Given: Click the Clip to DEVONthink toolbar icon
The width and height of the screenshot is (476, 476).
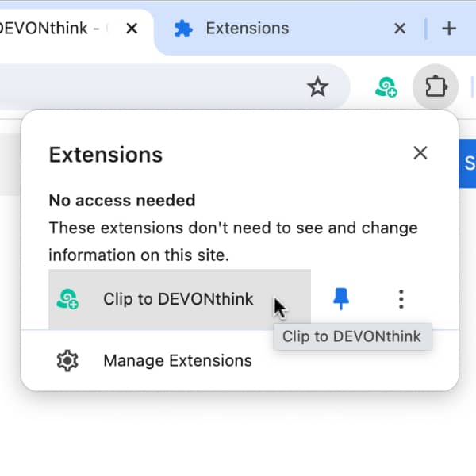Looking at the screenshot, I should point(386,87).
